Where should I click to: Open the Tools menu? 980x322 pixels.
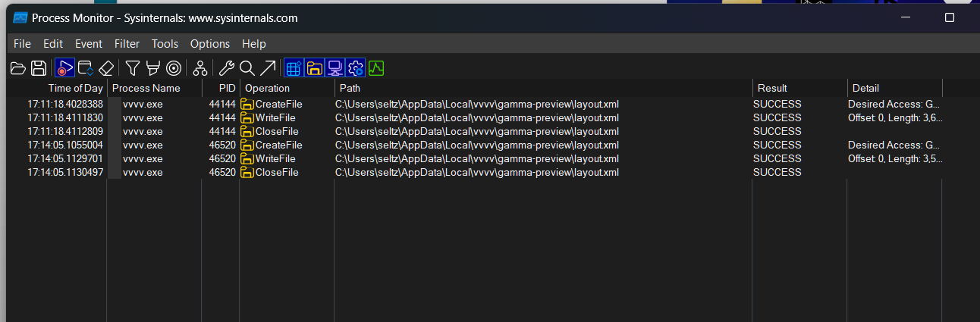tap(165, 44)
